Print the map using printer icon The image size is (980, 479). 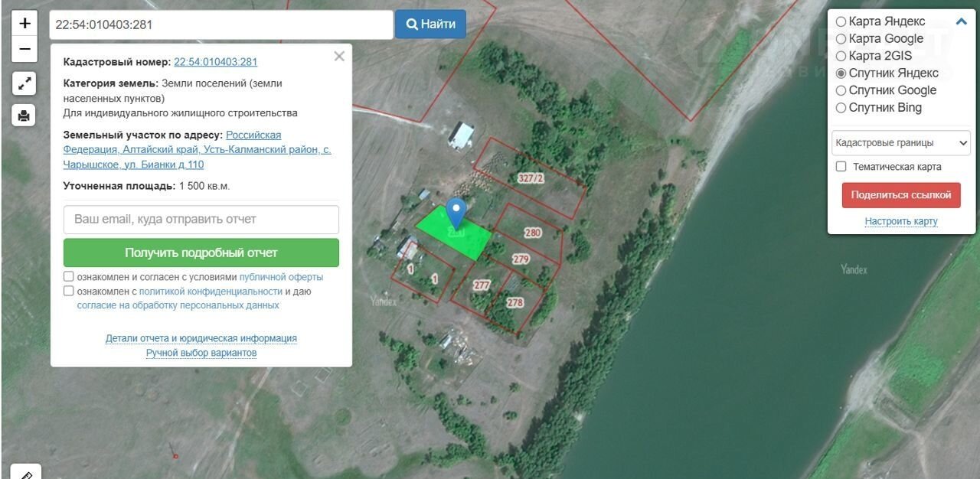24,116
